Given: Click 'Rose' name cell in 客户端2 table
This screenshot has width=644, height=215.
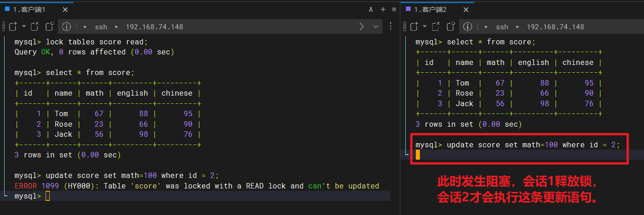Looking at the screenshot, I should pos(465,93).
